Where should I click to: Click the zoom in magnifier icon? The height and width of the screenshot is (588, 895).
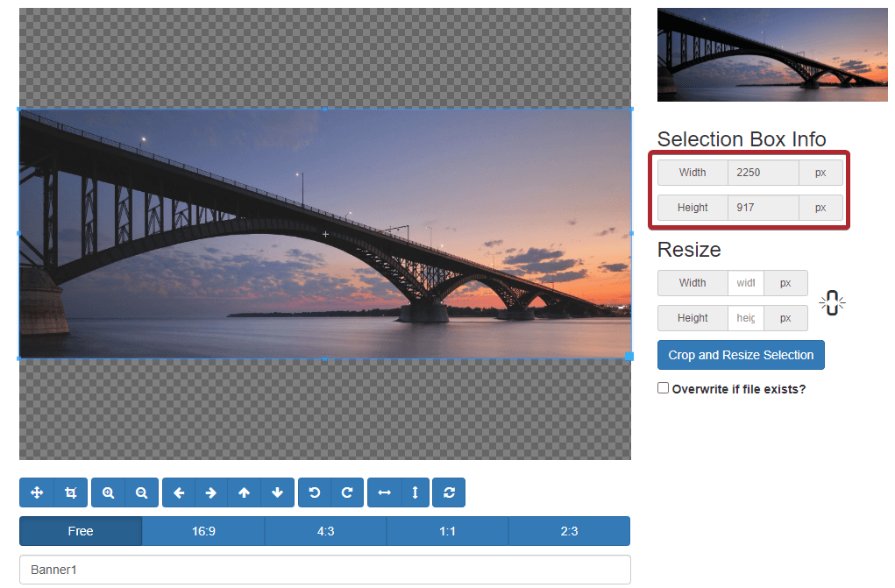coord(109,492)
